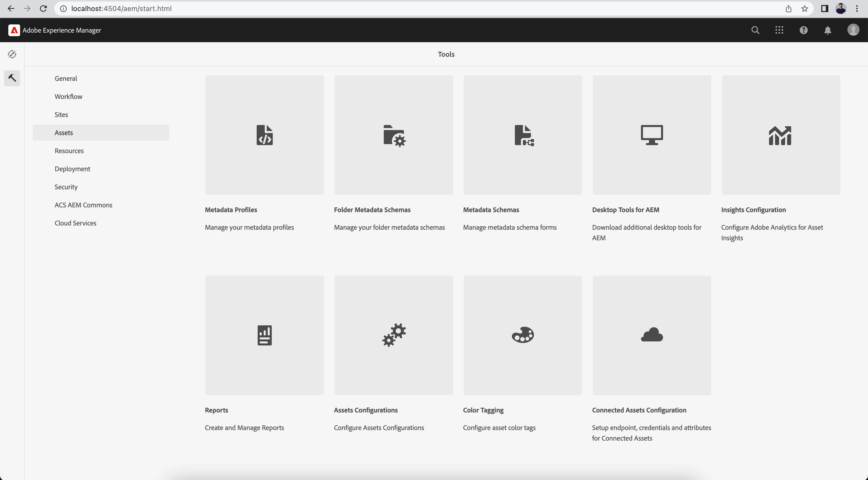Go to the ACS AEM Commons category
868x480 pixels.
83,205
